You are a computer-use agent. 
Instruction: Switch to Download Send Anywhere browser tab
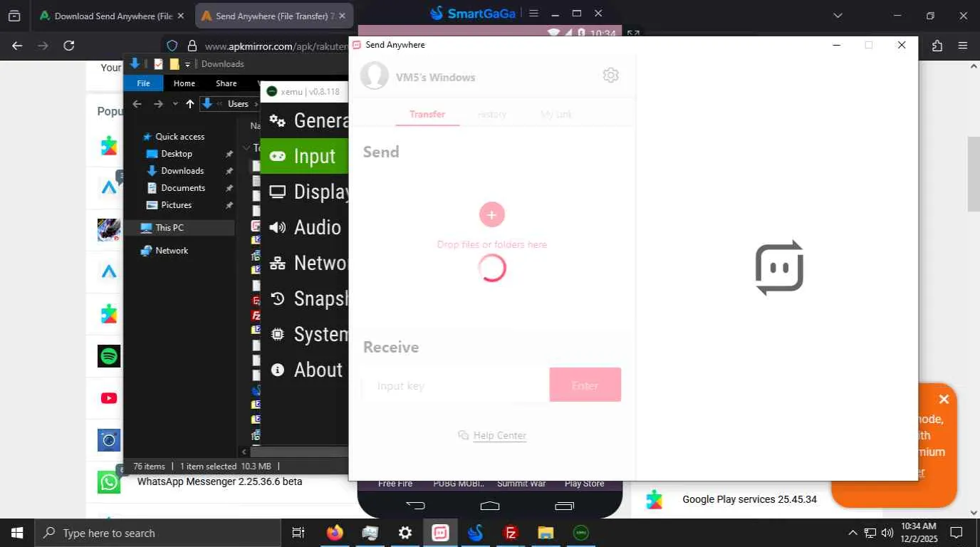(x=112, y=16)
